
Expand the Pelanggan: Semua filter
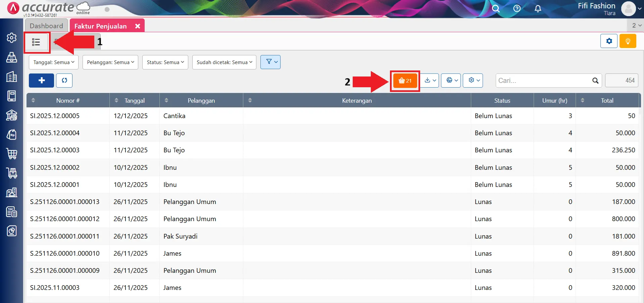pos(110,62)
